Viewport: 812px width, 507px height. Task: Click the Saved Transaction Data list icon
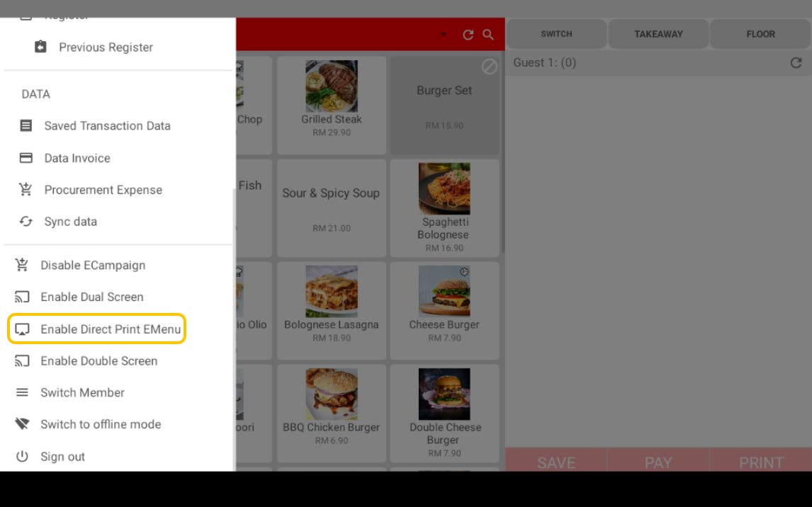click(26, 126)
